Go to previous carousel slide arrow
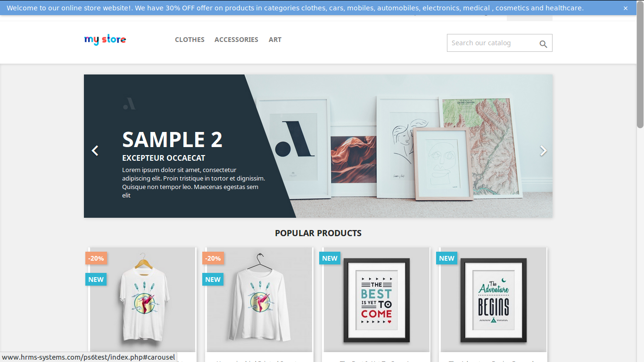644x362 pixels. [95, 150]
